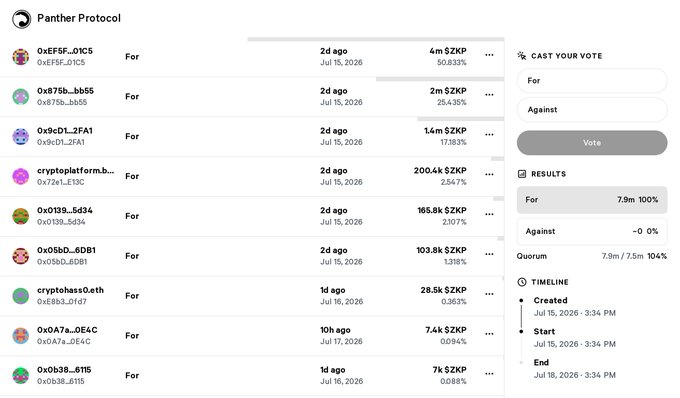Click avatar of voter 0x9cD1...2FA1
The height and width of the screenshot is (398, 680).
20,137
